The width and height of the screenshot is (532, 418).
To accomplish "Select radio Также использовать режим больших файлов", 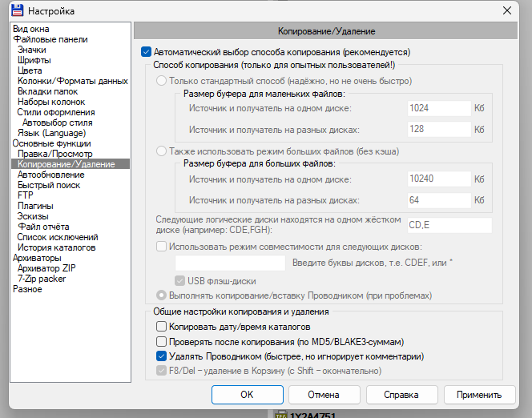I will (161, 151).
